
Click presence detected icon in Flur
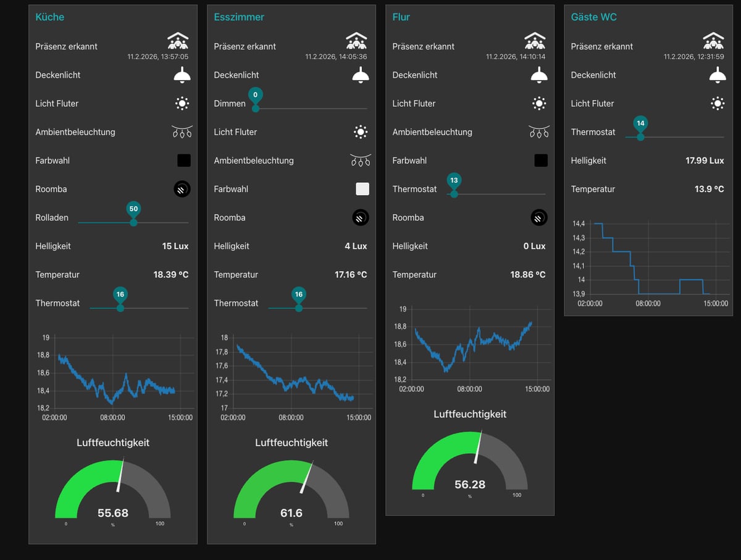[x=535, y=41]
